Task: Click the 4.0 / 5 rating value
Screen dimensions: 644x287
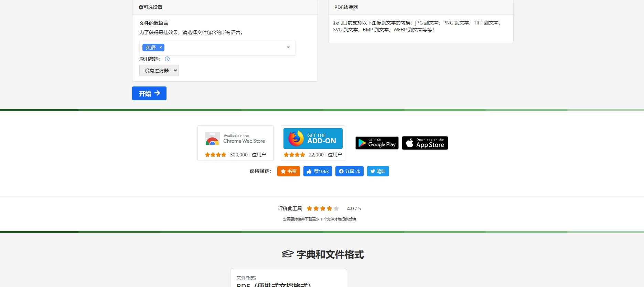Action: click(x=354, y=208)
